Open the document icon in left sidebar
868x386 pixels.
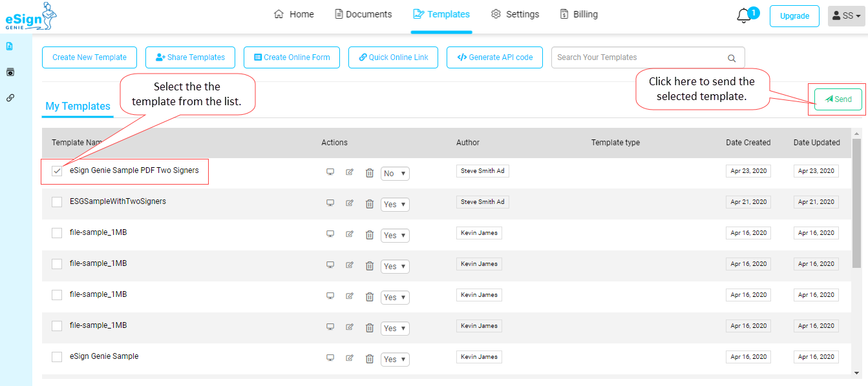(x=10, y=46)
